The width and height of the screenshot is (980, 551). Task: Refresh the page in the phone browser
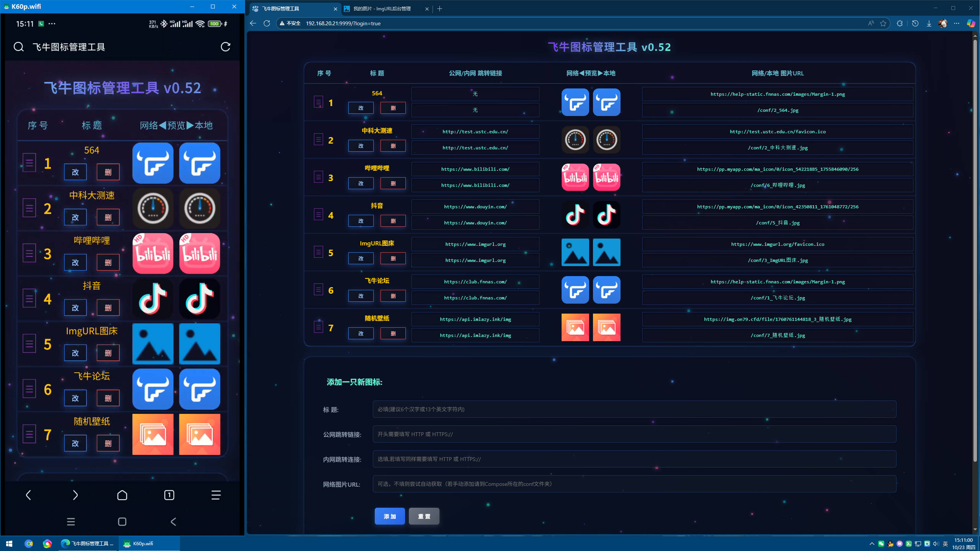pyautogui.click(x=225, y=47)
